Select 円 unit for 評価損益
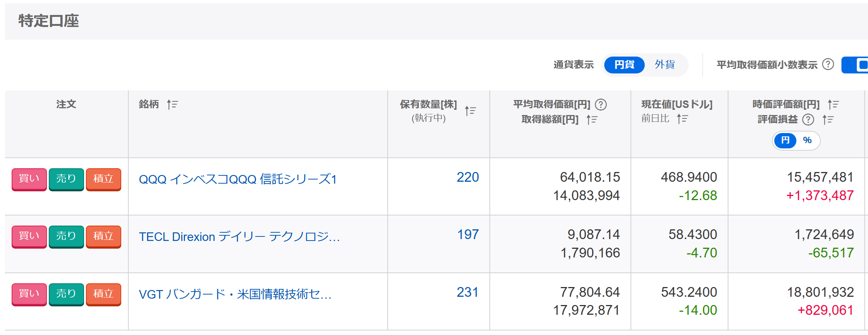868x335 pixels. point(785,141)
